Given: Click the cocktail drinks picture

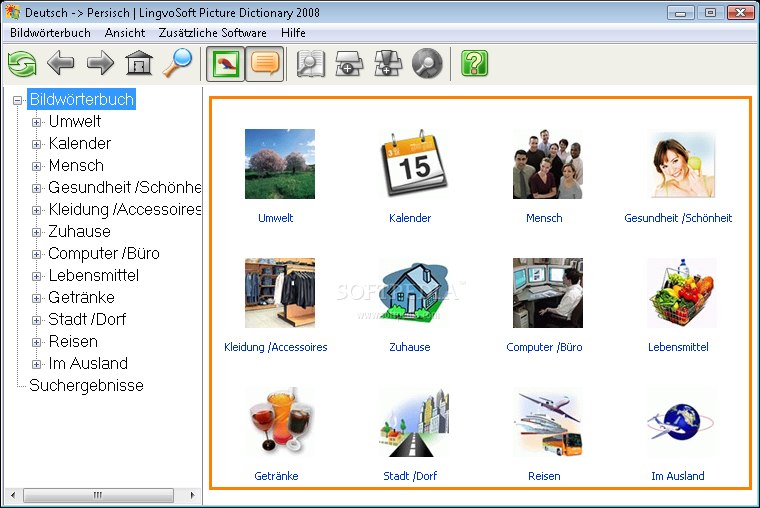Looking at the screenshot, I should pos(280,422).
